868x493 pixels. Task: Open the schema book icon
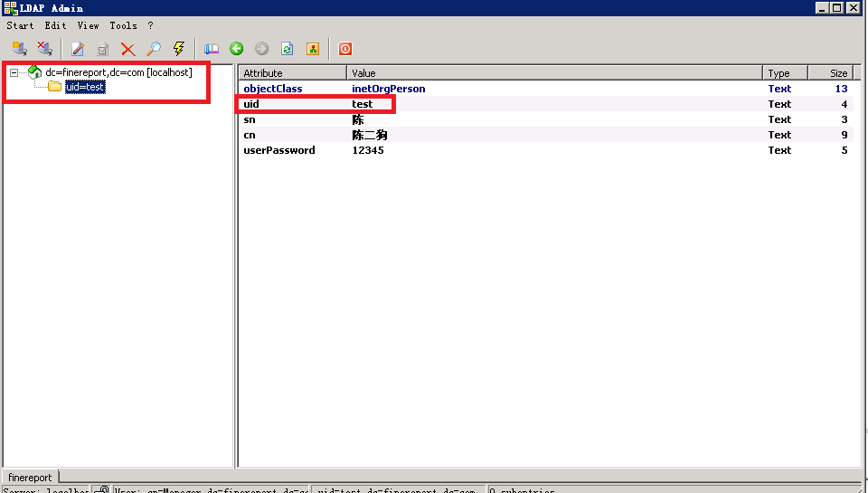coord(212,49)
